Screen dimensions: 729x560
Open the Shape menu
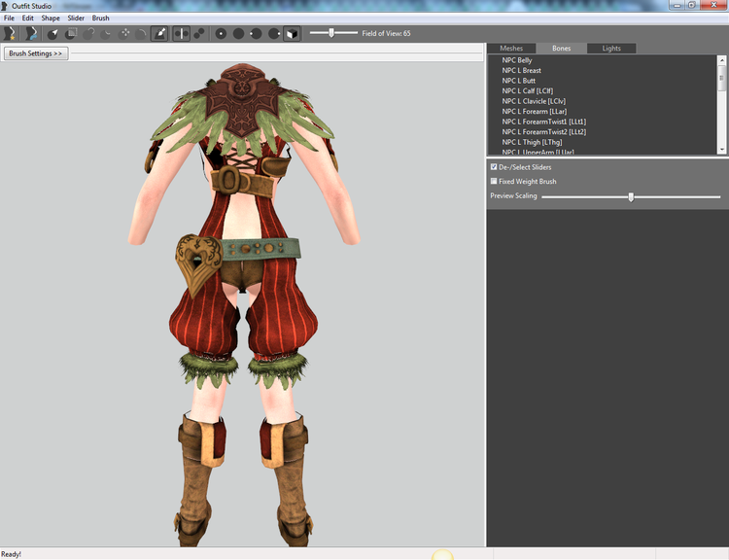tap(51, 18)
